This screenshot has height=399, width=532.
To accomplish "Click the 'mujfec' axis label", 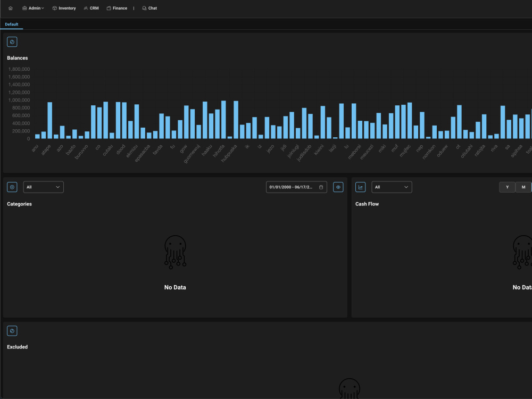I will (405, 151).
